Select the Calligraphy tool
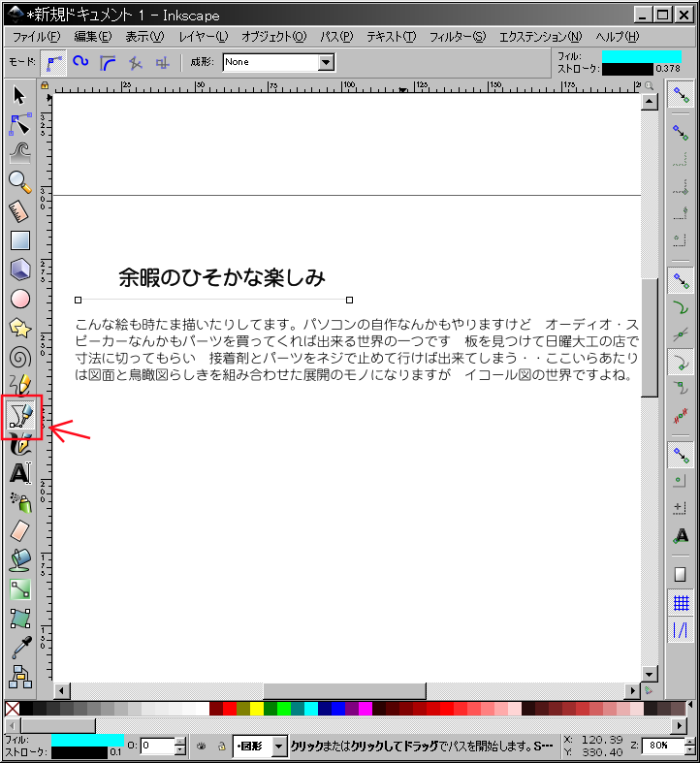 click(x=20, y=444)
